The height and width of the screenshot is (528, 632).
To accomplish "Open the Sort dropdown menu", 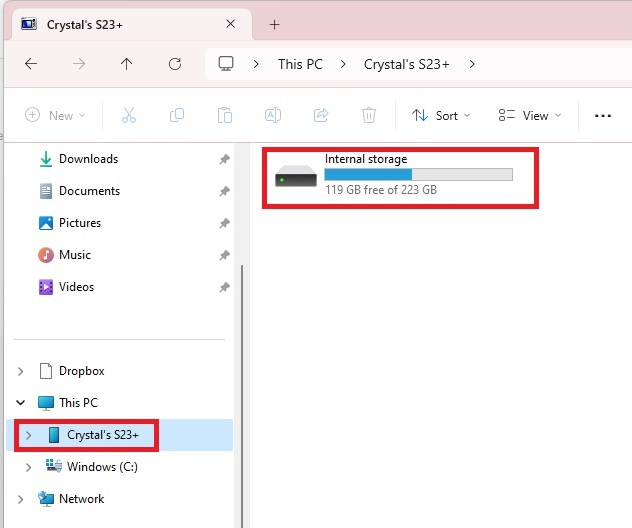I will click(441, 115).
